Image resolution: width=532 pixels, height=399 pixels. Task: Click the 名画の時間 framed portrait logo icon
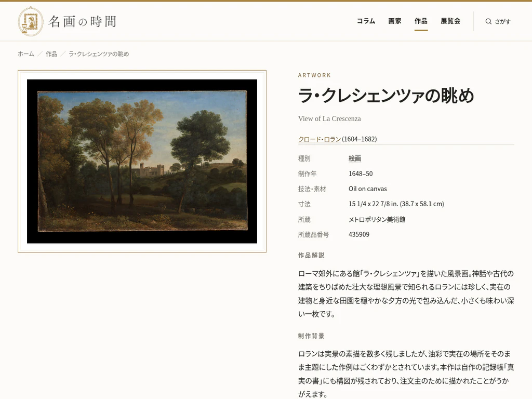click(31, 21)
